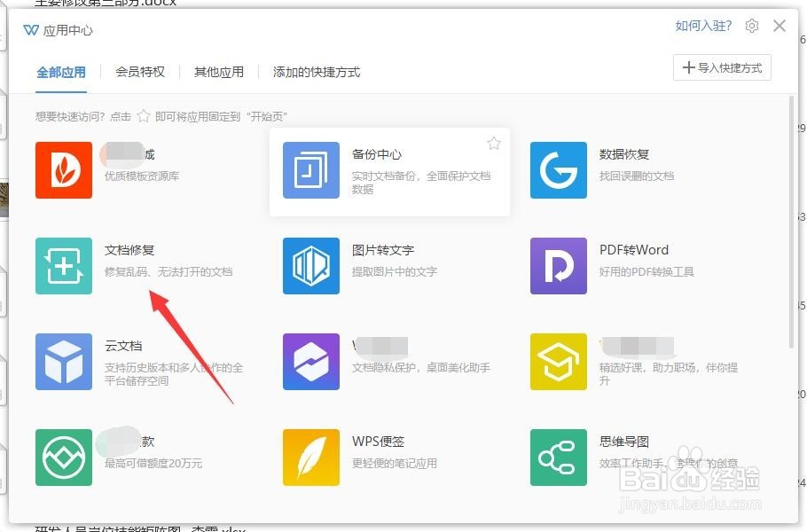Open the 云文档 cloud documents icon
The image size is (807, 532).
tap(64, 361)
